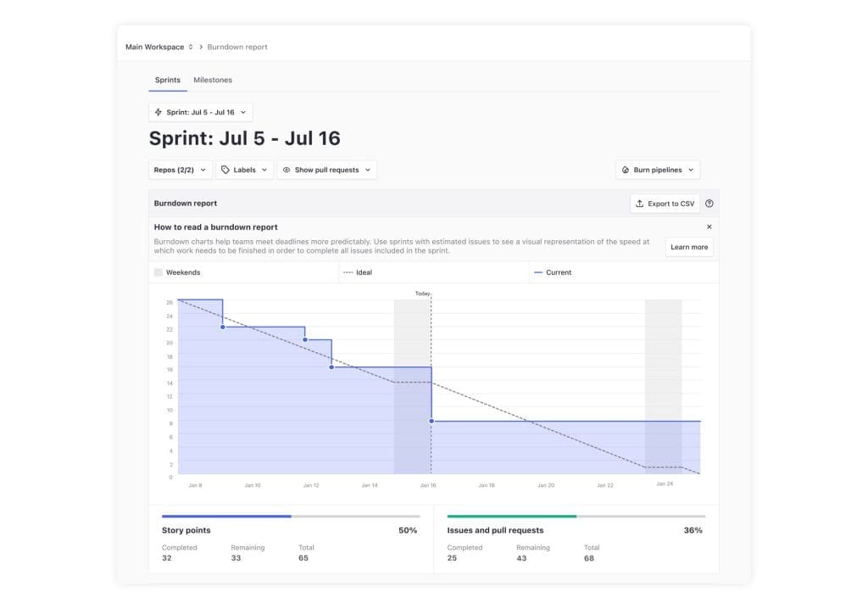This screenshot has width=868, height=604.
Task: Click the Issues Completed value 25
Action: 453,558
